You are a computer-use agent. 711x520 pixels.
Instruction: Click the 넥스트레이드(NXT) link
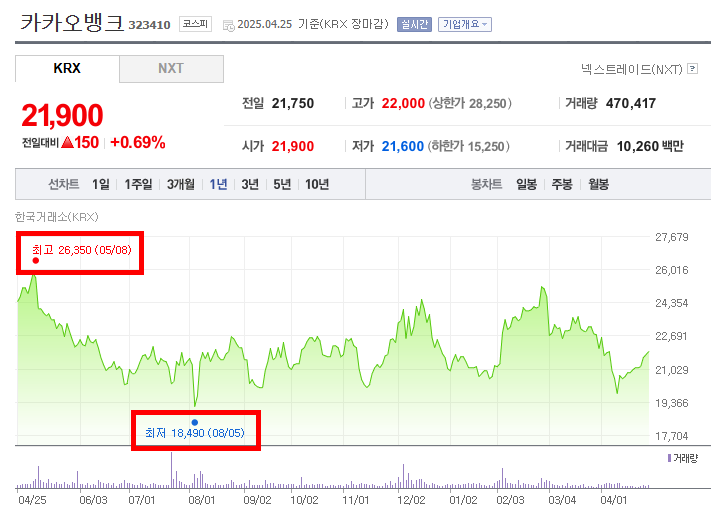pyautogui.click(x=632, y=69)
